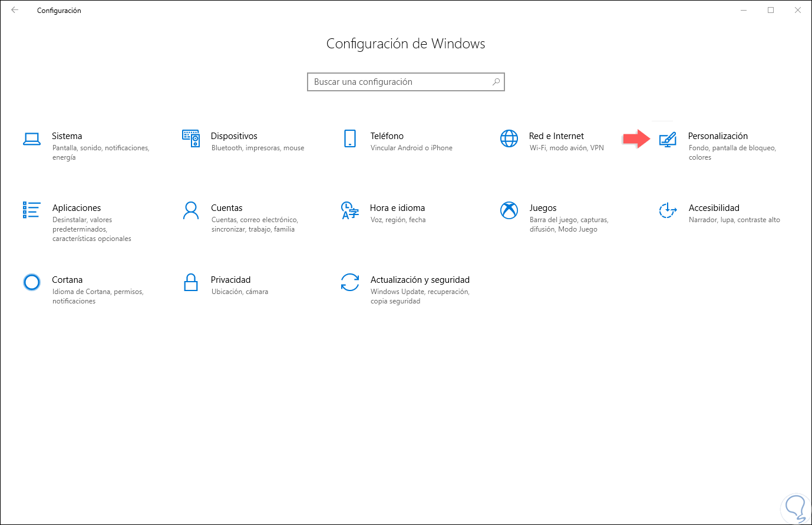Click the Cortana circle icon
Screen dimensions: 812x525
[x=32, y=282]
